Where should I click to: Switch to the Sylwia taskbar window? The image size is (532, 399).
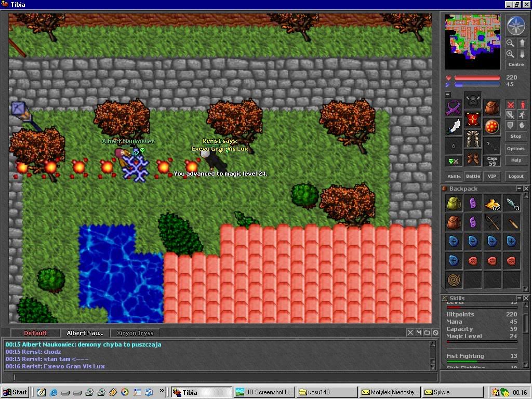[x=453, y=392]
